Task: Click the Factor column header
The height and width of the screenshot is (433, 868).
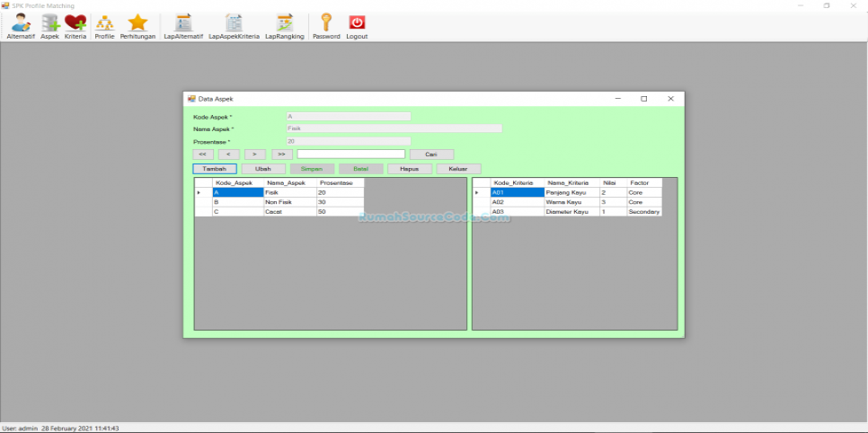Action: 644,182
